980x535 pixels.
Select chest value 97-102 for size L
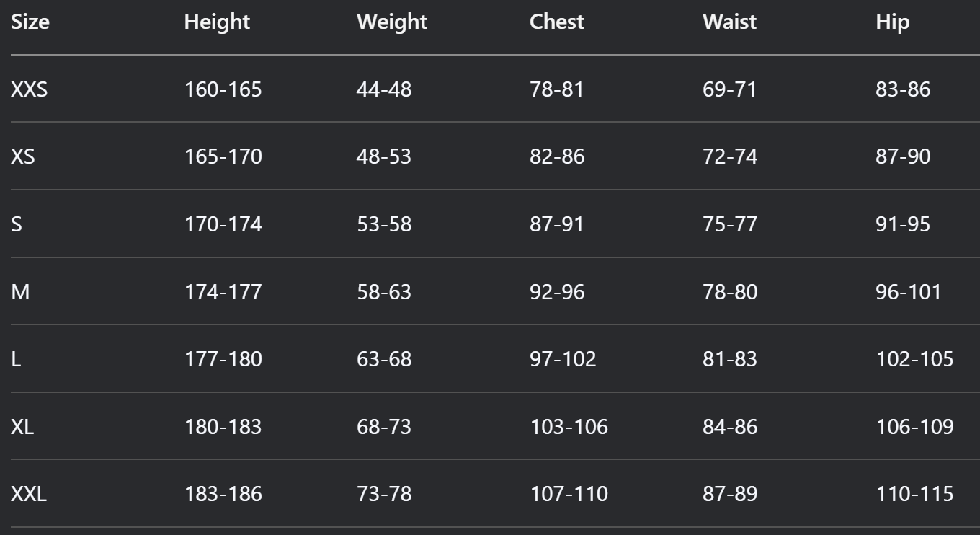(563, 359)
